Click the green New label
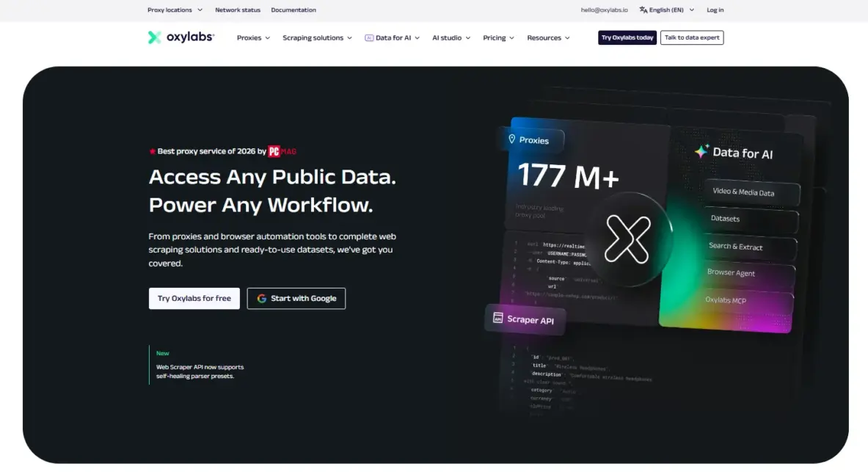 click(x=163, y=353)
